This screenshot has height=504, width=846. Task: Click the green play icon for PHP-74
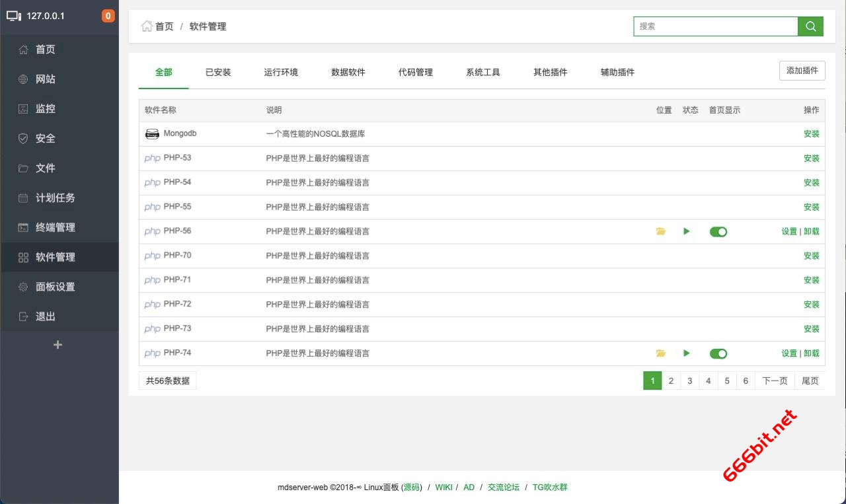tap(686, 353)
